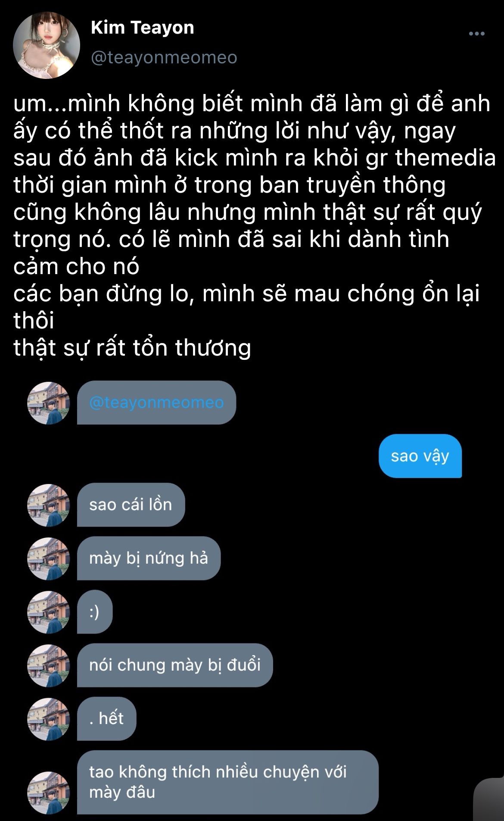Tap sender avatar beside 'sao cái lồn' message
Image resolution: width=504 pixels, height=821 pixels.
point(48,505)
